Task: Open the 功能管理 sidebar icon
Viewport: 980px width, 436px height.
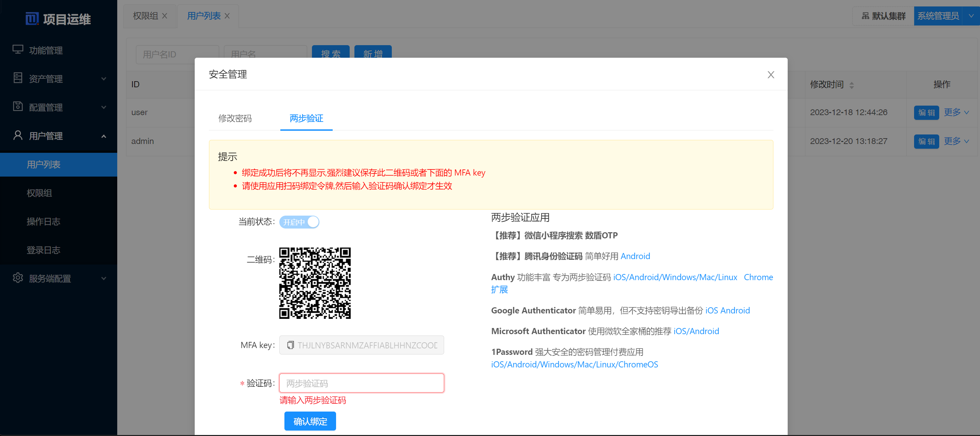Action: 18,50
